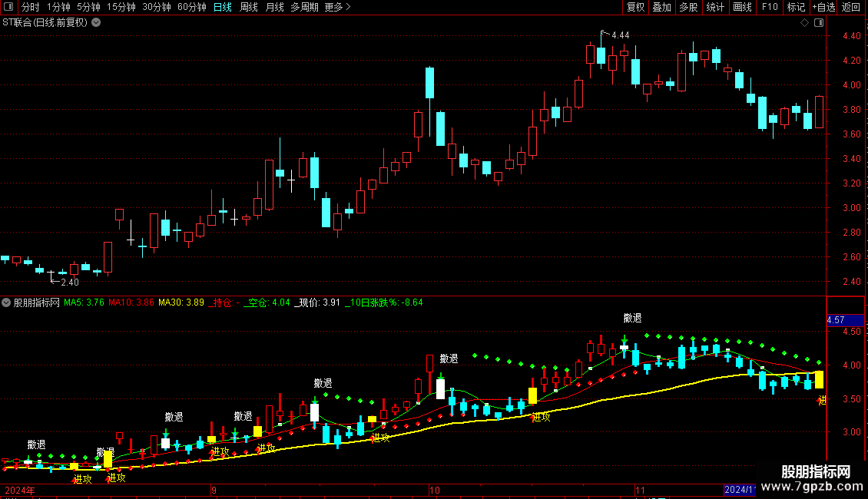Viewport: 868px width, 499px height.
Task: Switch to 周线 weekly chart
Action: [249, 7]
